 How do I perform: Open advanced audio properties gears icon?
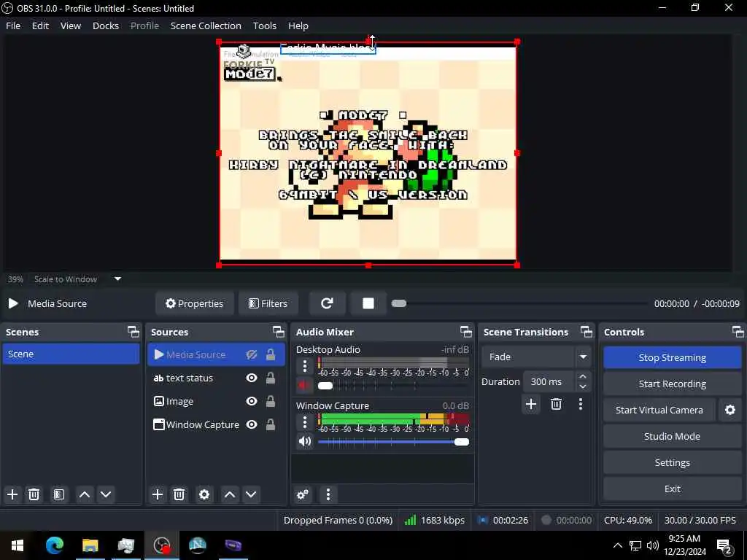tap(303, 495)
